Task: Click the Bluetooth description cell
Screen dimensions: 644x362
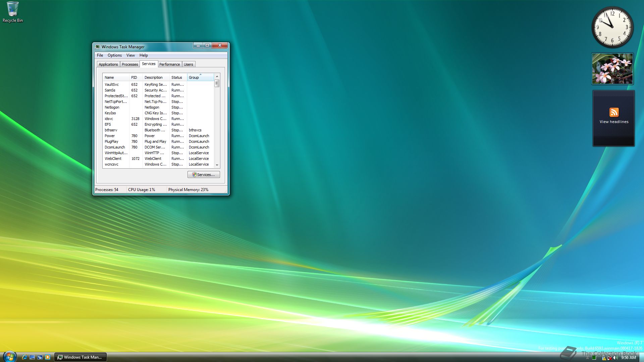Action: click(155, 130)
